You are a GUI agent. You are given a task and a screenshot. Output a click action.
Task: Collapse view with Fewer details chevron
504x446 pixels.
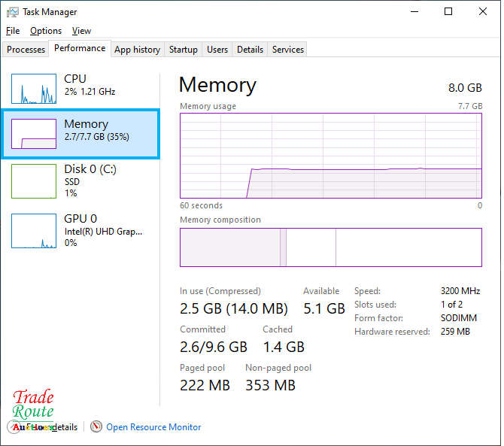[14, 426]
